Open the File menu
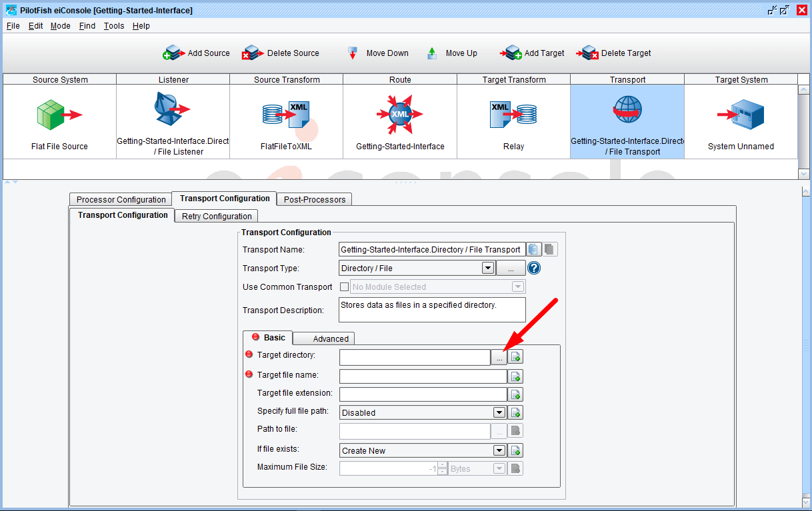The height and width of the screenshot is (511, 812). [x=13, y=26]
